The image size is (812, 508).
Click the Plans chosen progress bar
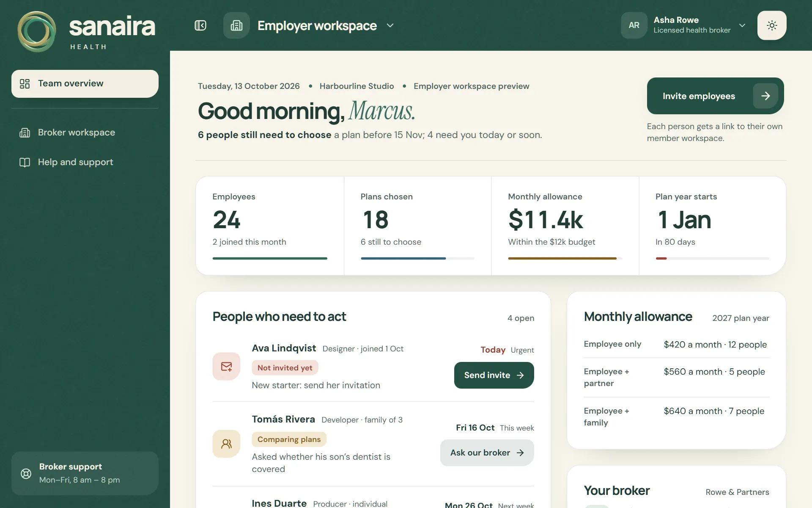coord(417,258)
